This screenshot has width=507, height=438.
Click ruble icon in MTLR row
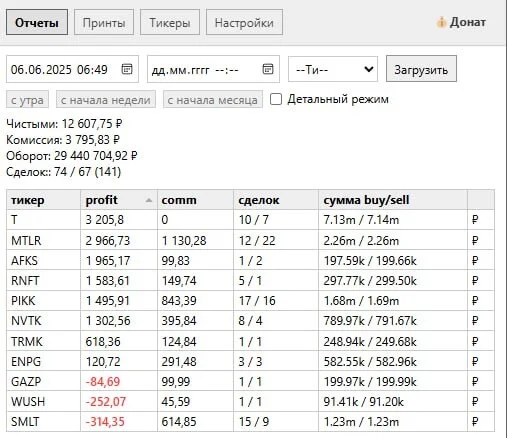click(x=475, y=240)
